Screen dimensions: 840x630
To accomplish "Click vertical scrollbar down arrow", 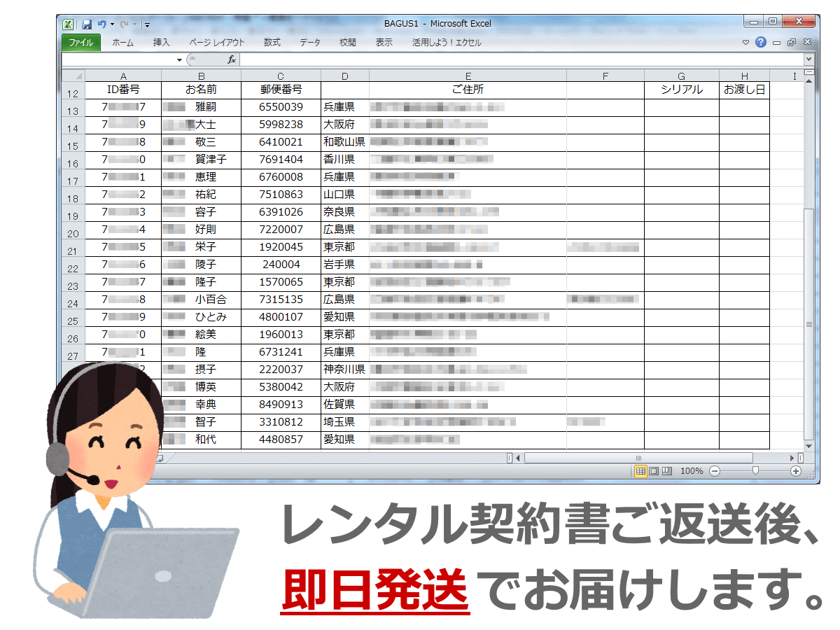I will 809,446.
